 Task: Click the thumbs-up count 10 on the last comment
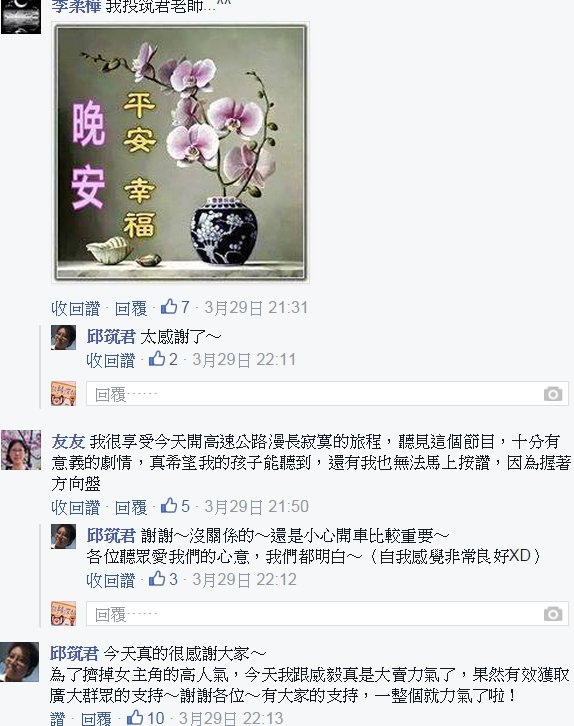[x=156, y=718]
